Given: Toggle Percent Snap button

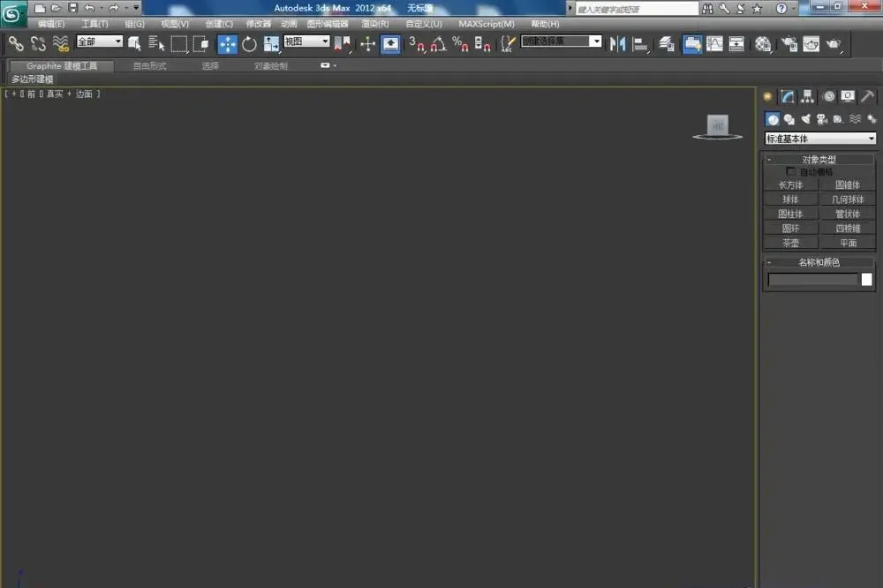Looking at the screenshot, I should [460, 44].
